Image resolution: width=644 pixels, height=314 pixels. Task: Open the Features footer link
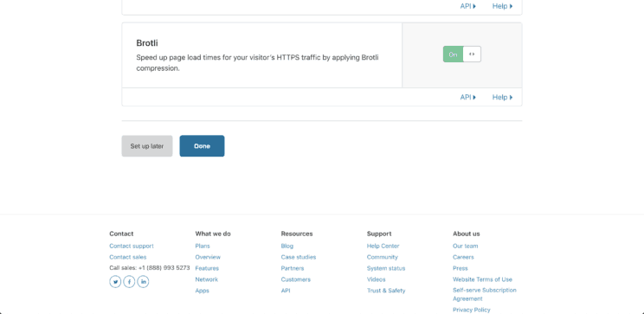(x=207, y=268)
